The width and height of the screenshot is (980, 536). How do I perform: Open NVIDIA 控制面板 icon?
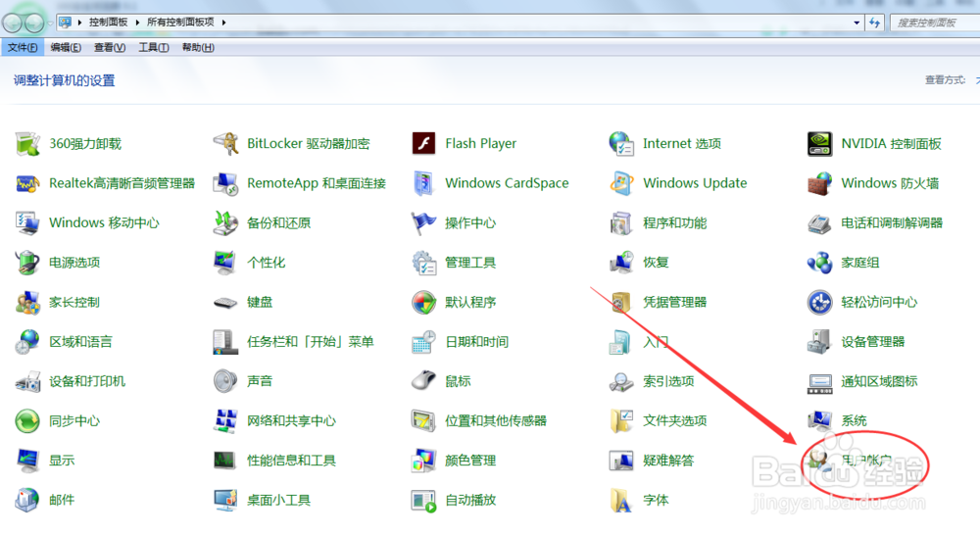click(819, 144)
